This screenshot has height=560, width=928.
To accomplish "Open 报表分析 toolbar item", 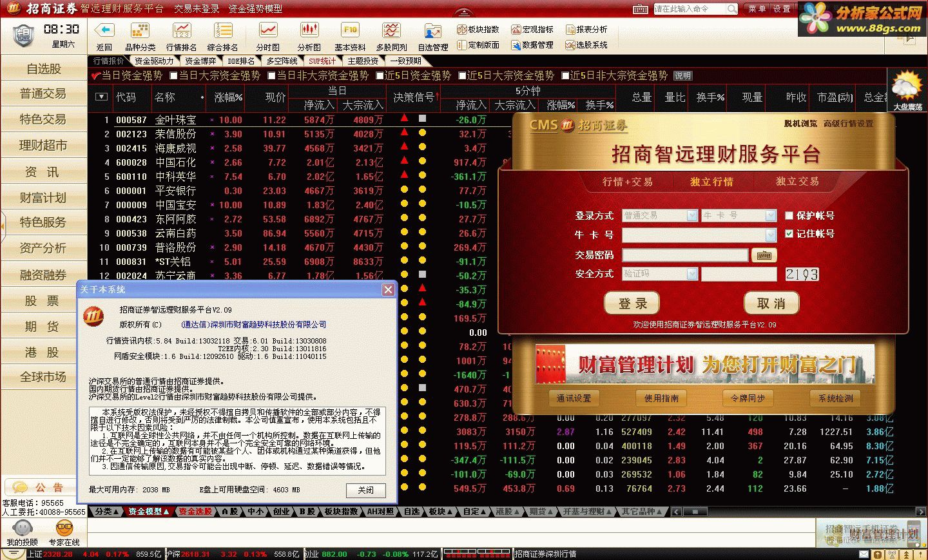I will tap(586, 29).
